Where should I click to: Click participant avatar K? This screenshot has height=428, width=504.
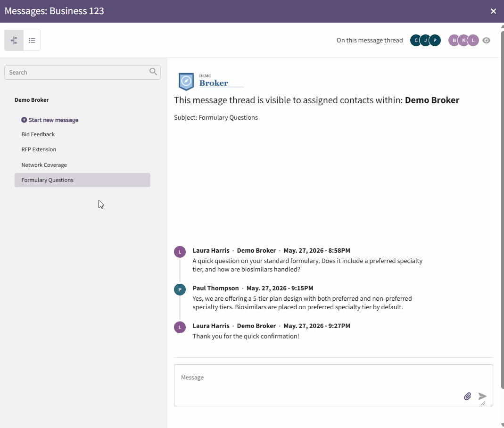pyautogui.click(x=463, y=40)
